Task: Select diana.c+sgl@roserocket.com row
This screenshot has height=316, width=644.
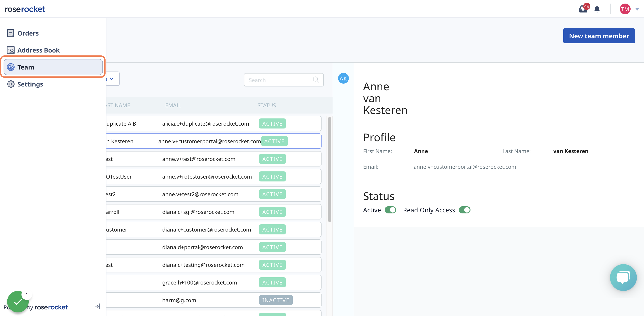Action: tap(214, 212)
